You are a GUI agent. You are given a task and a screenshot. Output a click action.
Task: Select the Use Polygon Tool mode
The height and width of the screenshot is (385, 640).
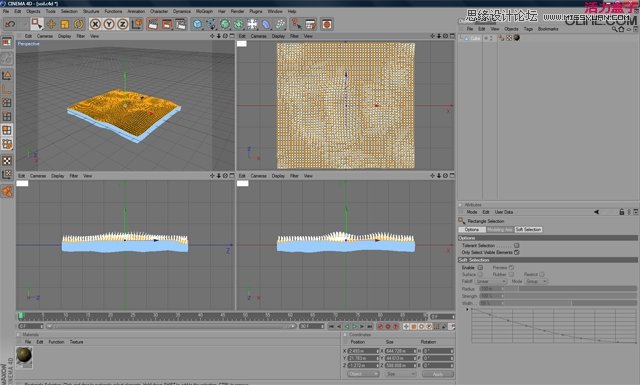7,130
